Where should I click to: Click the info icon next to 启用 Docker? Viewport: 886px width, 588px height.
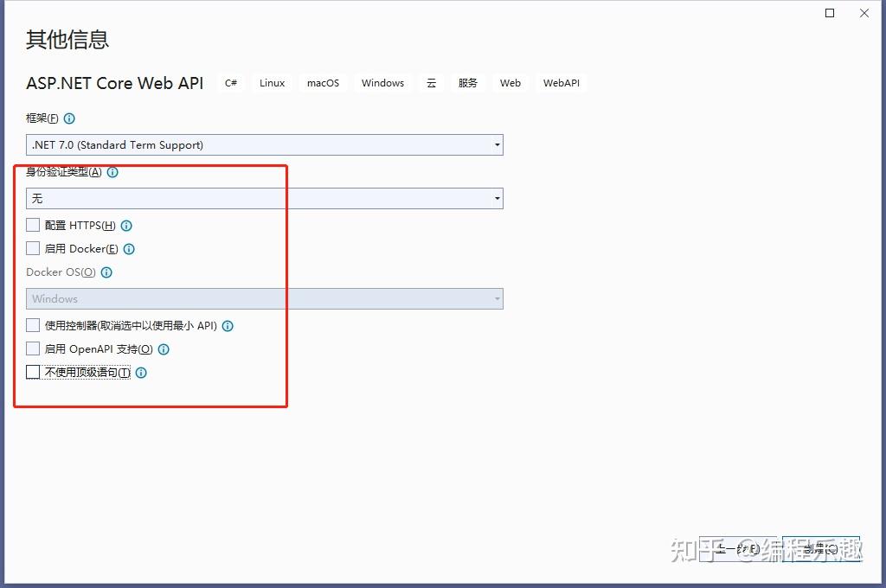pyautogui.click(x=129, y=248)
